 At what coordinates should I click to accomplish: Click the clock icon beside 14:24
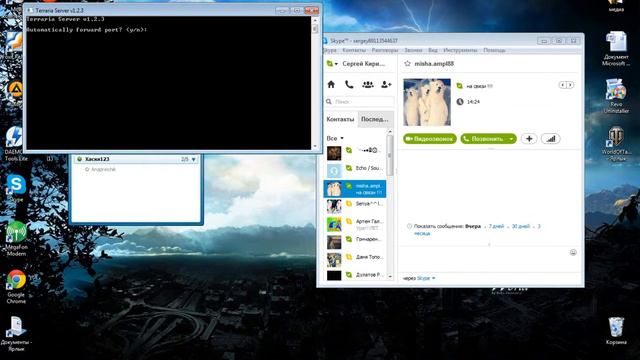coord(460,102)
